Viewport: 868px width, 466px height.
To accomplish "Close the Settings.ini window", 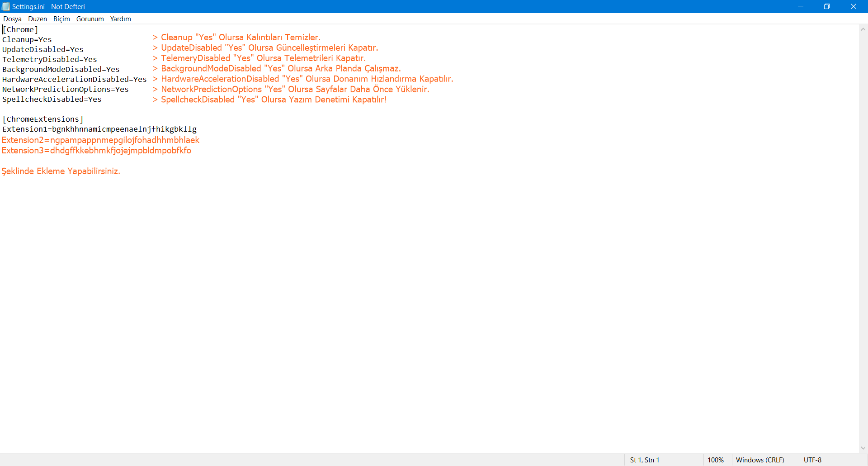I will click(854, 6).
